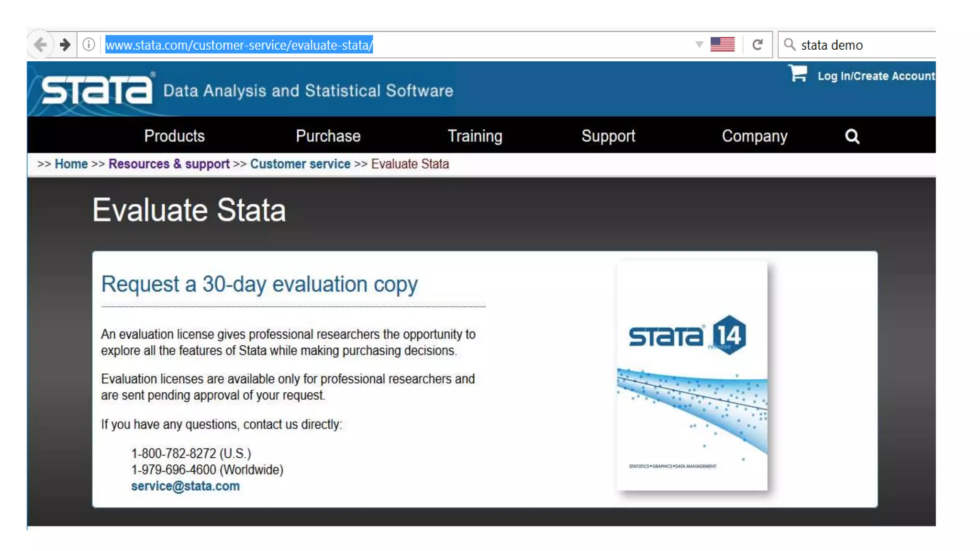The width and height of the screenshot is (980, 551).
Task: Click the browser forward arrow button
Action: 65,45
